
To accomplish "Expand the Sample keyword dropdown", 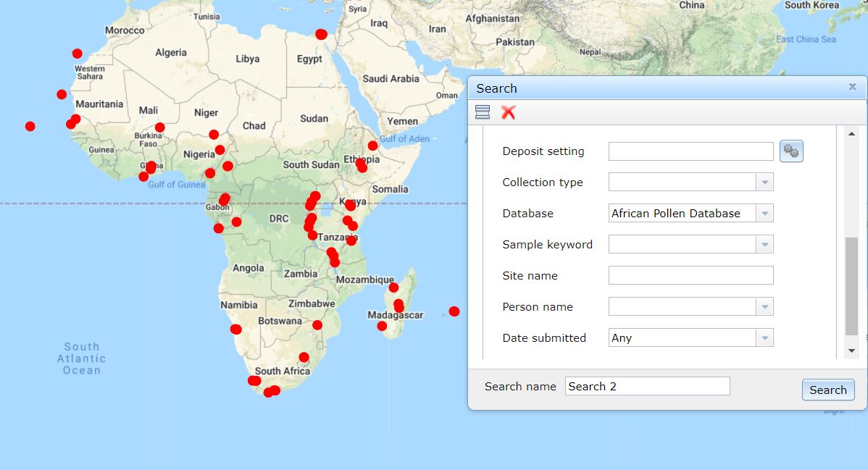I will [x=764, y=245].
